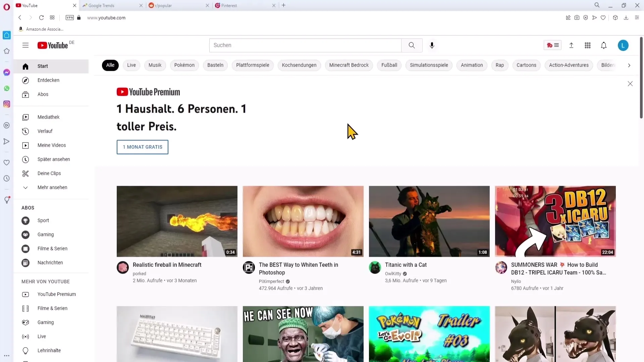The image size is (644, 362).
Task: Open WhatsApp in Opera sidebar
Action: tap(7, 88)
